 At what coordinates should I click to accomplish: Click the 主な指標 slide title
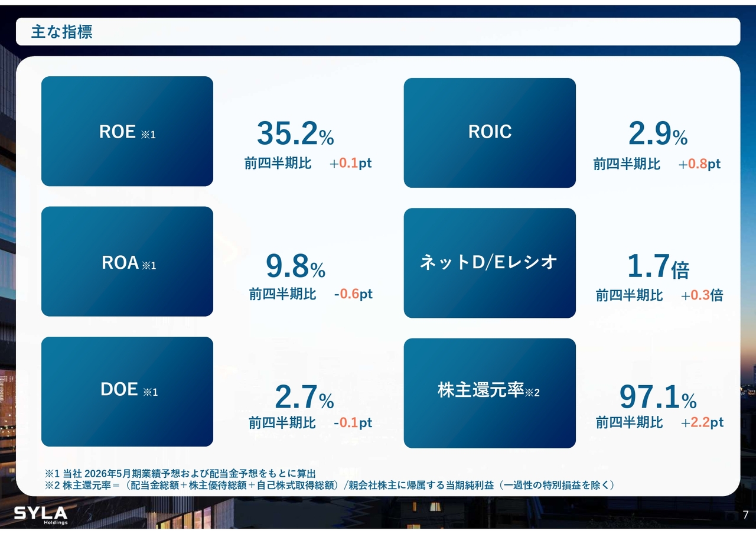click(62, 32)
